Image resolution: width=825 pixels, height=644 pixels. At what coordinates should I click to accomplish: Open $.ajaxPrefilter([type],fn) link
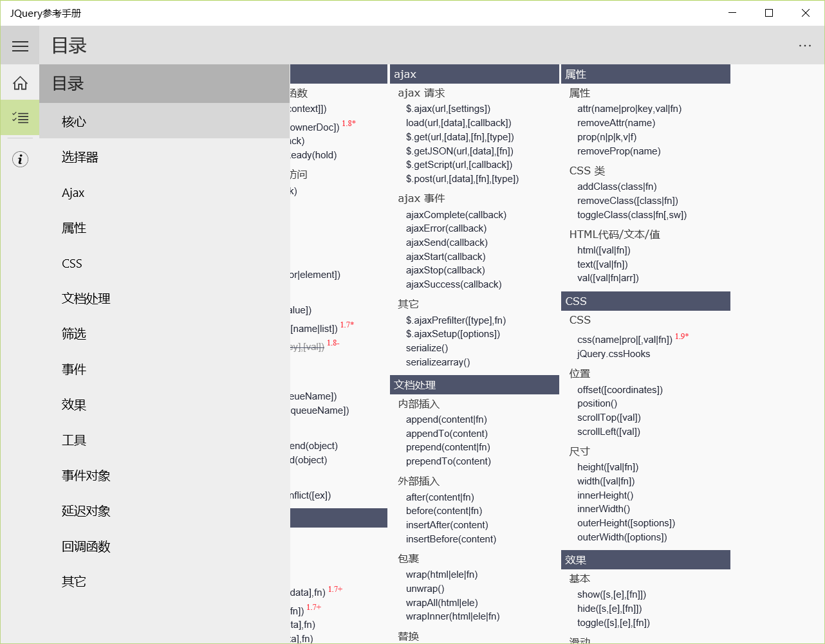456,320
